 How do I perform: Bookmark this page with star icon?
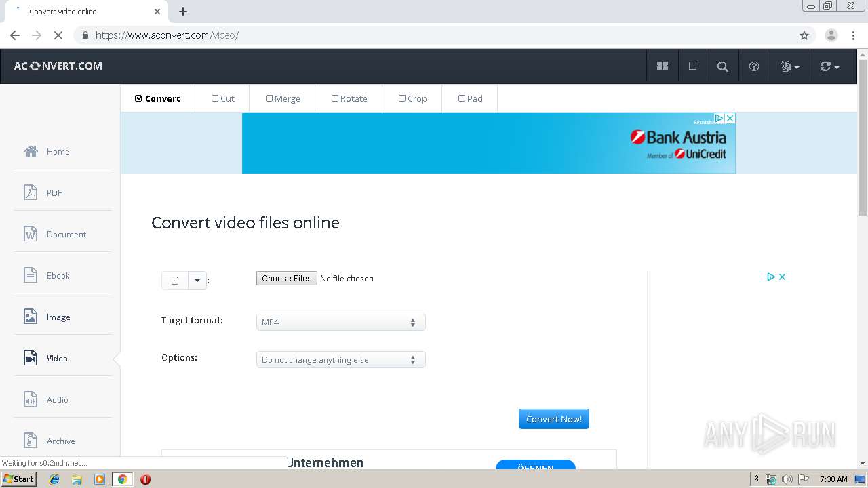tap(804, 35)
